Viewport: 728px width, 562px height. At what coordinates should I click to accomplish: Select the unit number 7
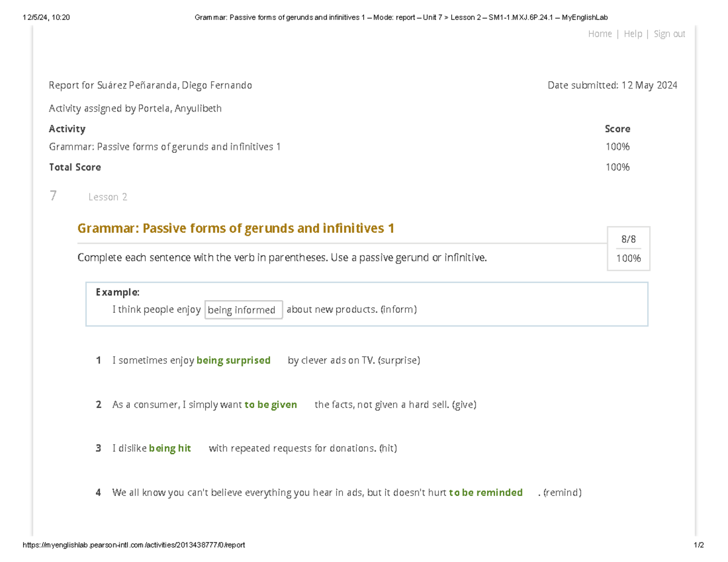pyautogui.click(x=53, y=196)
